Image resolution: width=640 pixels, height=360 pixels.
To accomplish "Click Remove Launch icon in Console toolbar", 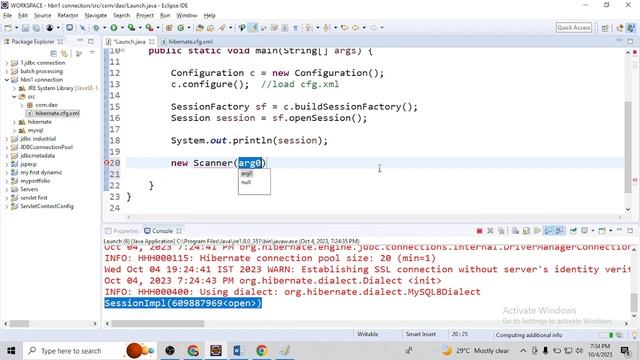I will click(x=490, y=231).
